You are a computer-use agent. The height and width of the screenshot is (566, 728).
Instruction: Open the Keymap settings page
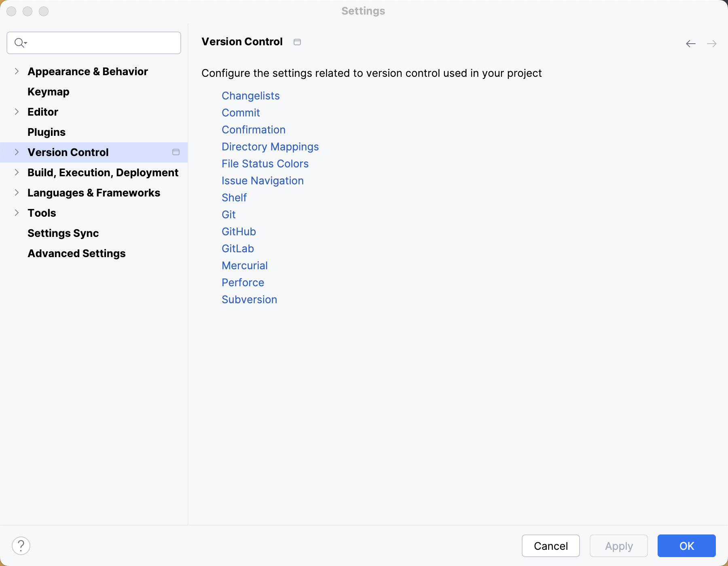(x=48, y=91)
